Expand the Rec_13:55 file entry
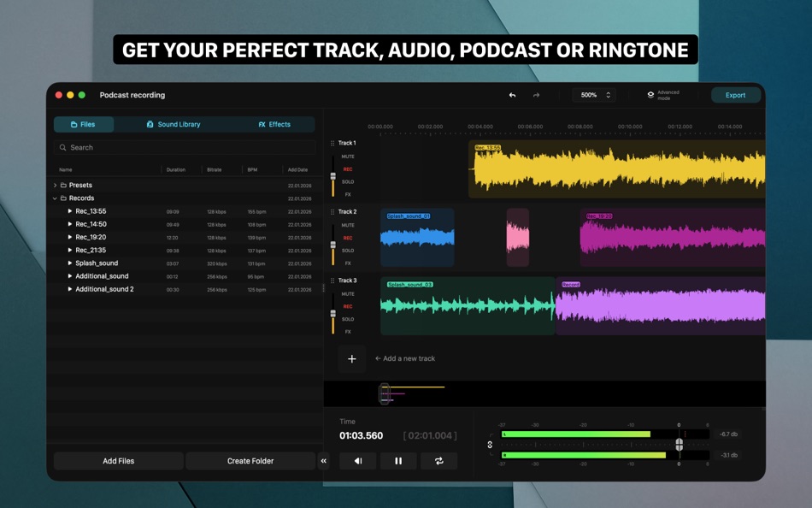The image size is (812, 508). pos(72,211)
